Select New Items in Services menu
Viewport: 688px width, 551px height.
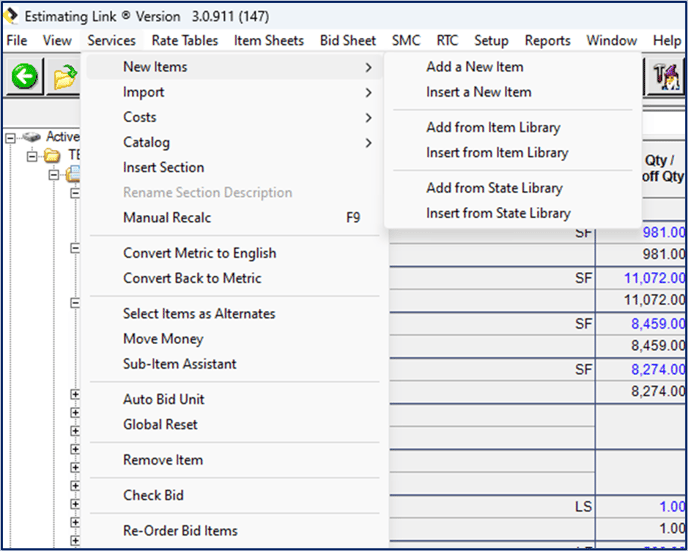(234, 67)
